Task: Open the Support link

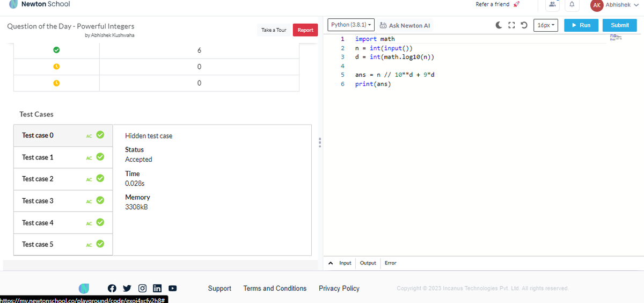Action: (x=219, y=288)
